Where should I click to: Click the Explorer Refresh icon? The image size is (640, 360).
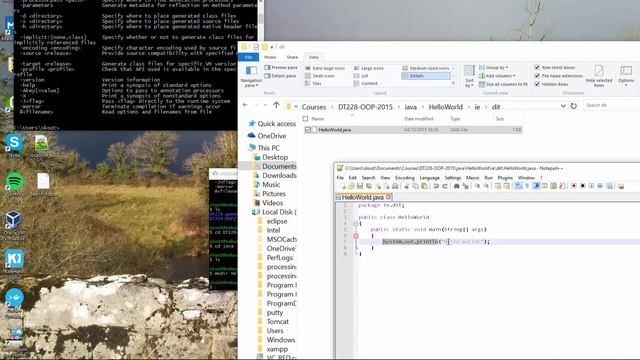[x=573, y=106]
